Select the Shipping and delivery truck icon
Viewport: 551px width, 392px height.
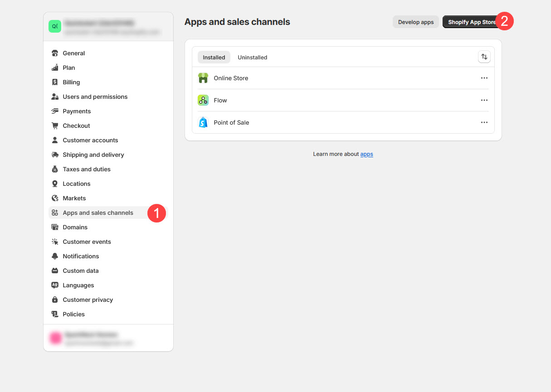pos(55,155)
